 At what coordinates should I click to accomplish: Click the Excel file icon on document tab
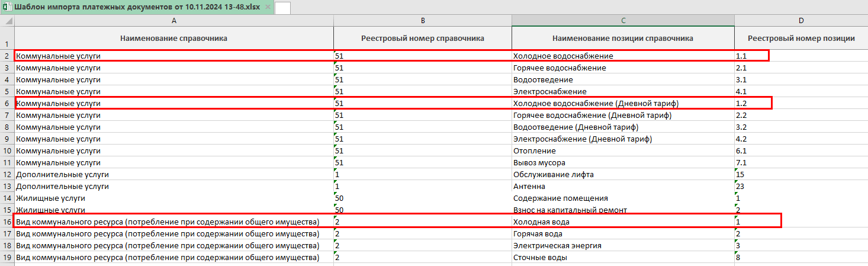click(x=7, y=7)
